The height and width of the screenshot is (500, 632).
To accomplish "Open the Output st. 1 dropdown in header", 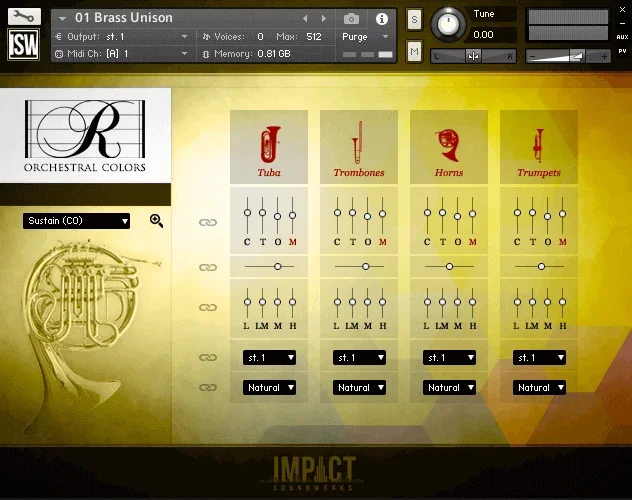I will click(125, 37).
